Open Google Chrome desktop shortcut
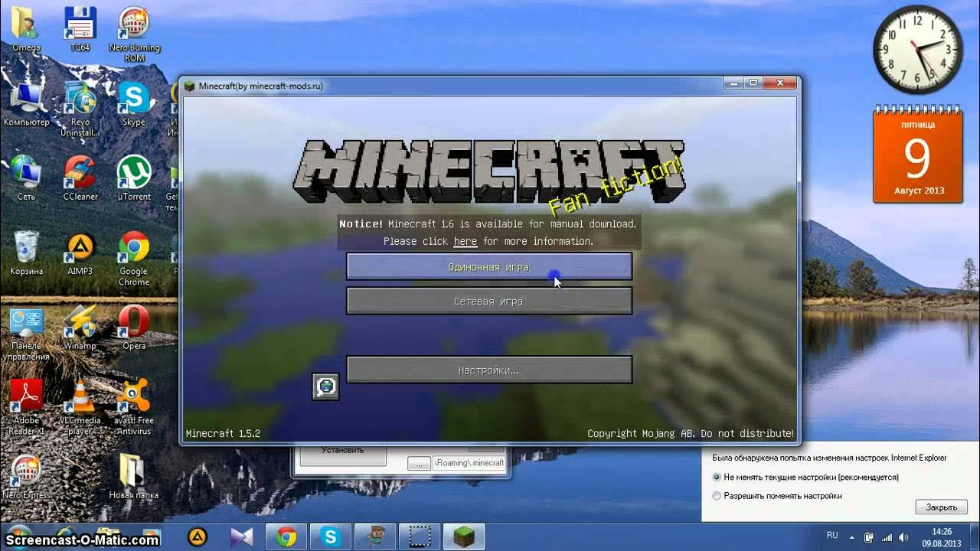Viewport: 980px width, 551px height. 134,258
